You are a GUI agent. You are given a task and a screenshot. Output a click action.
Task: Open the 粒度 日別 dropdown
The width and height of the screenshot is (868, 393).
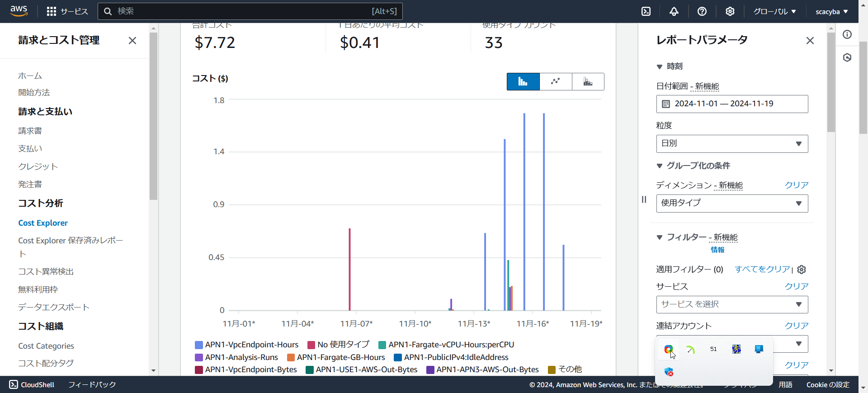click(732, 144)
